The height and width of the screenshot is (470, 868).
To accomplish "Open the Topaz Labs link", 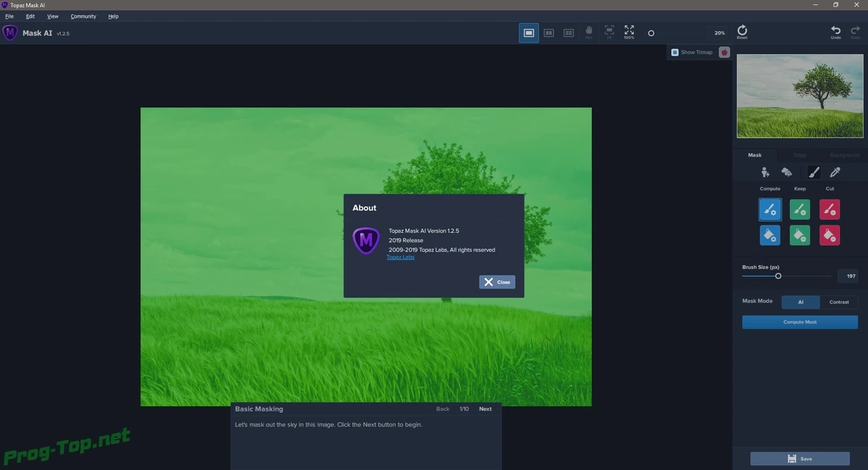I will [x=401, y=257].
